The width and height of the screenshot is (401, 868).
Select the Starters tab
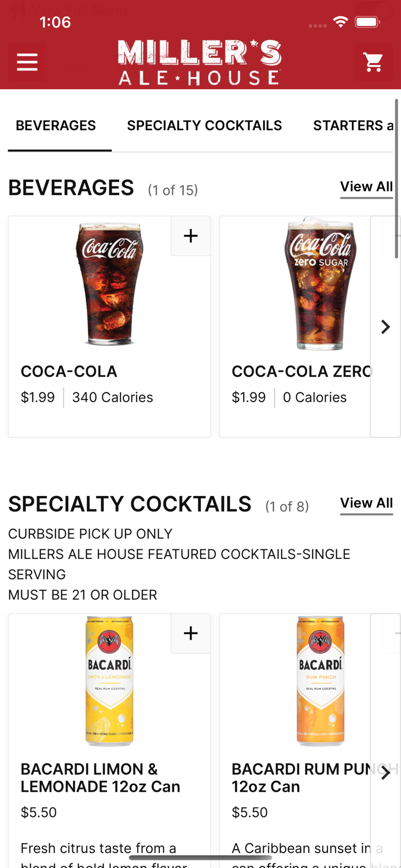352,126
